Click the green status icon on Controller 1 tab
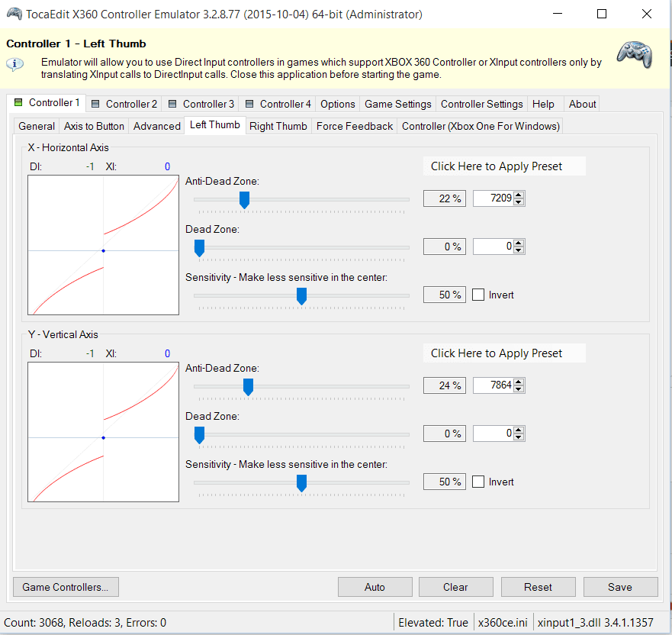 coord(18,102)
